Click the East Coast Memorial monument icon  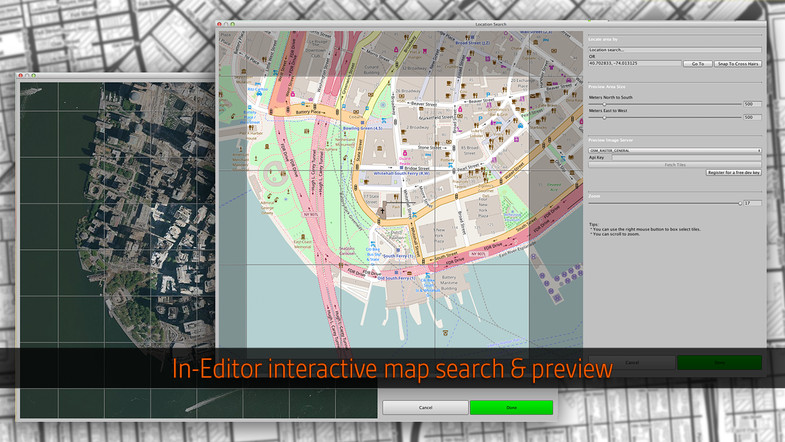(303, 236)
